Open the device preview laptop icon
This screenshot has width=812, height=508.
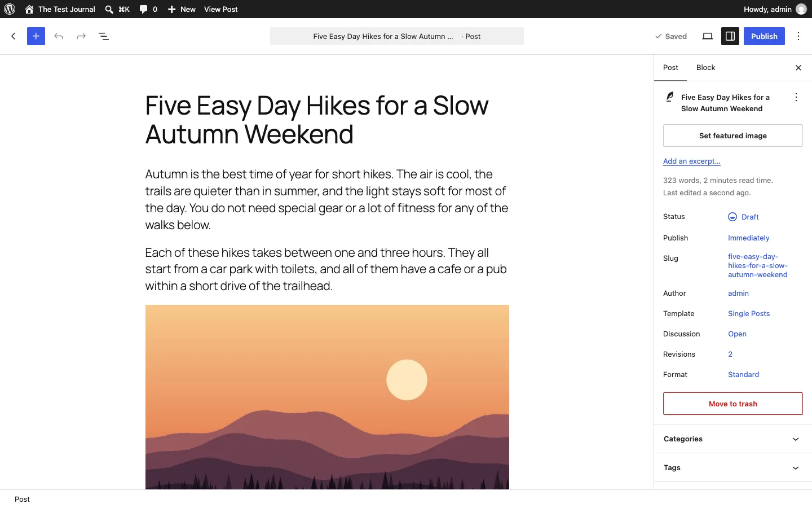coord(708,36)
